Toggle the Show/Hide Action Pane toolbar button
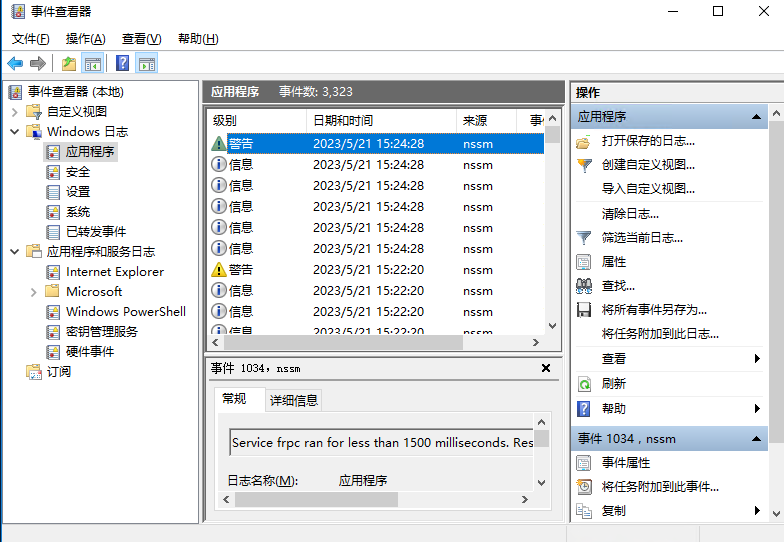 [147, 64]
